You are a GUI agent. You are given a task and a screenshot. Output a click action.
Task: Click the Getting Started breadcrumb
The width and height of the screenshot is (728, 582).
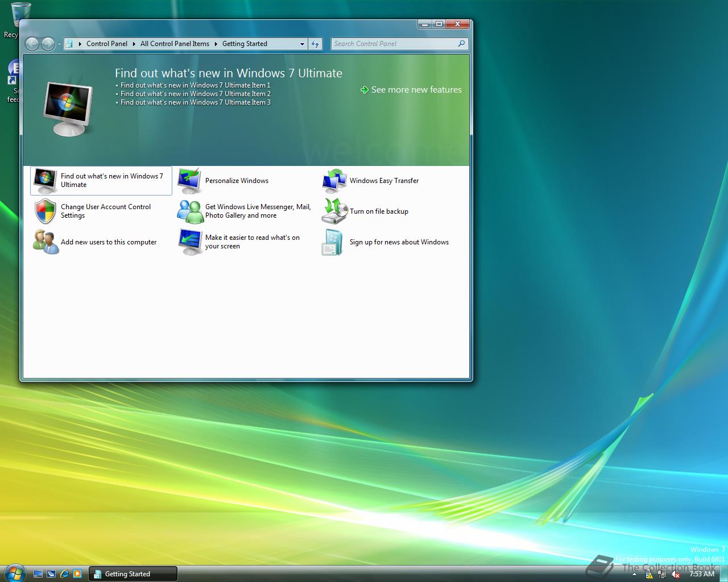[245, 44]
